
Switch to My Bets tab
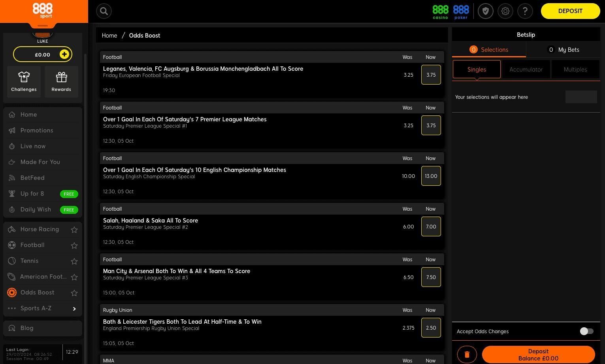563,50
